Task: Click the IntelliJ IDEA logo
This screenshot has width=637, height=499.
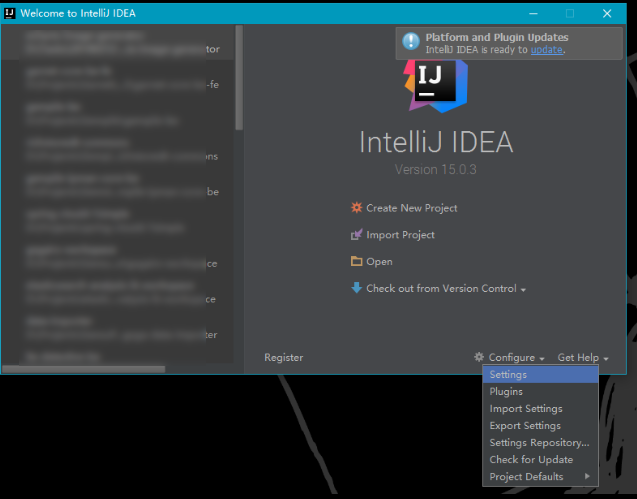Action: (x=436, y=86)
